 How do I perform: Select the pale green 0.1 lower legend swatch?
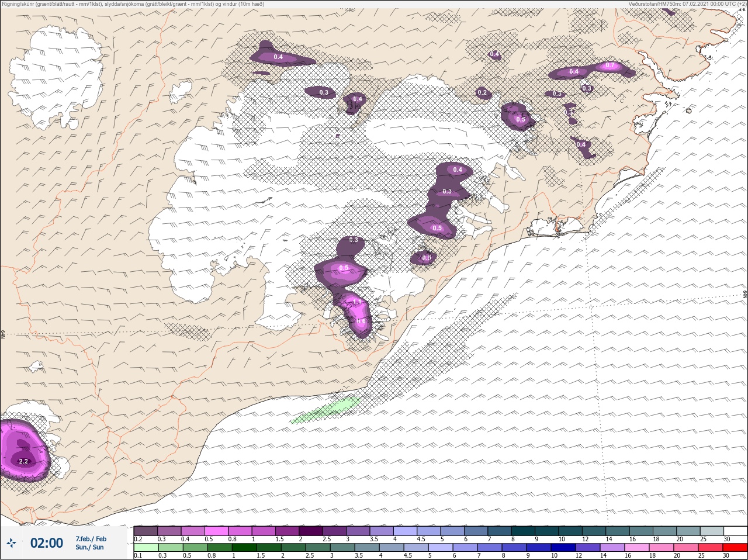click(x=146, y=548)
